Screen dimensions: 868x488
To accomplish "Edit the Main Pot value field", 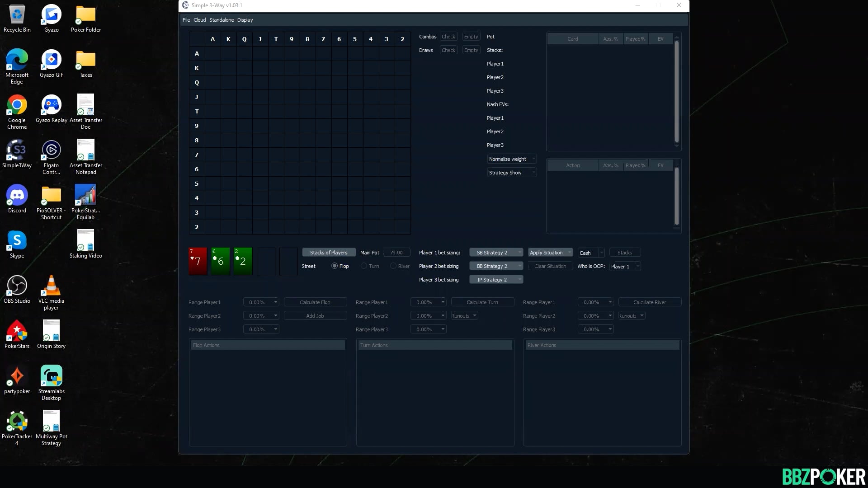I will [396, 252].
